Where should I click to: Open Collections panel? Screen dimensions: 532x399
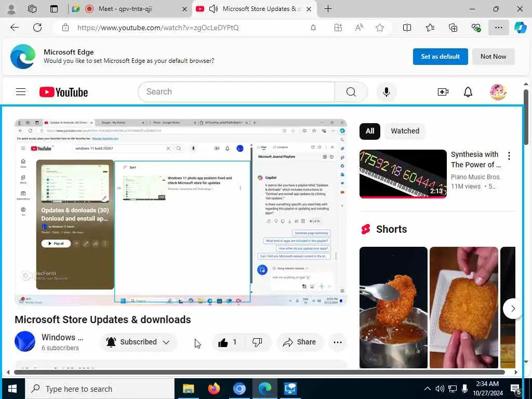coord(453,28)
